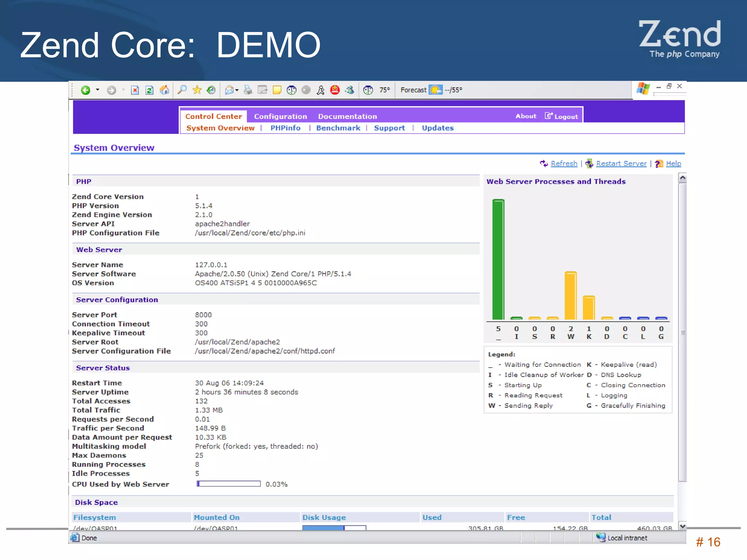Click the browser Stop icon

(x=135, y=90)
